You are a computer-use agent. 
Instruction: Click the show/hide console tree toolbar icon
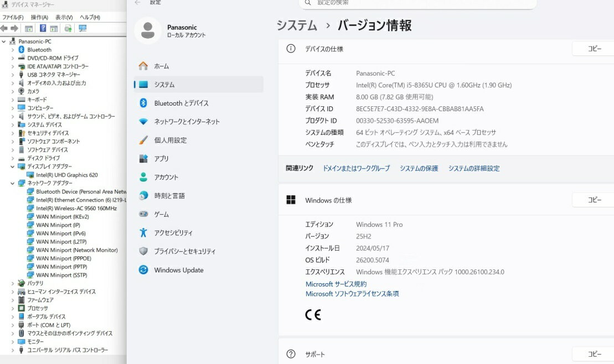(29, 28)
